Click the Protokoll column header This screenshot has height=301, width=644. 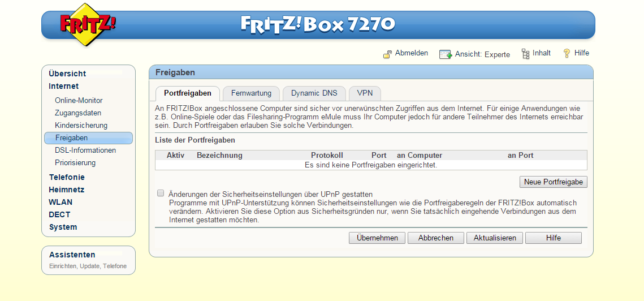327,156
